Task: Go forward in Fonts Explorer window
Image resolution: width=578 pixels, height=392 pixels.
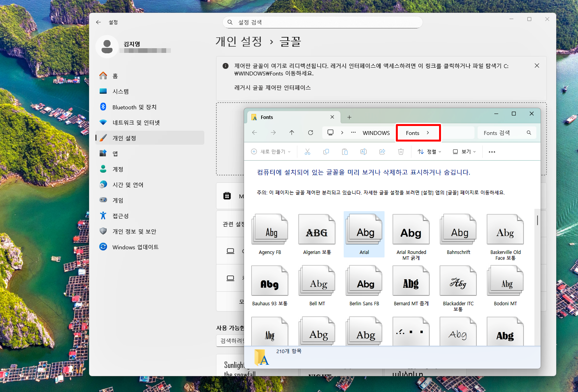Action: click(273, 133)
